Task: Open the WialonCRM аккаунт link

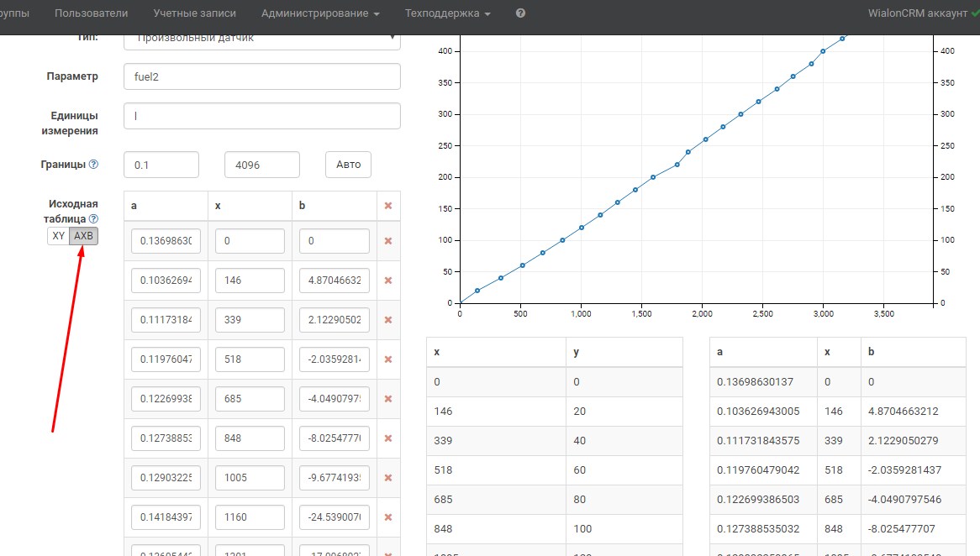Action: (x=916, y=13)
